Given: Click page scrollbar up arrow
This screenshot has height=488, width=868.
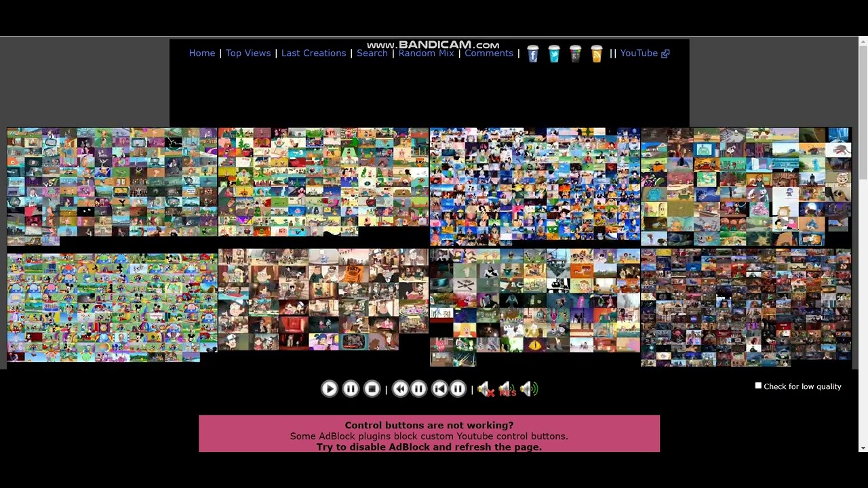Looking at the screenshot, I should click(862, 41).
